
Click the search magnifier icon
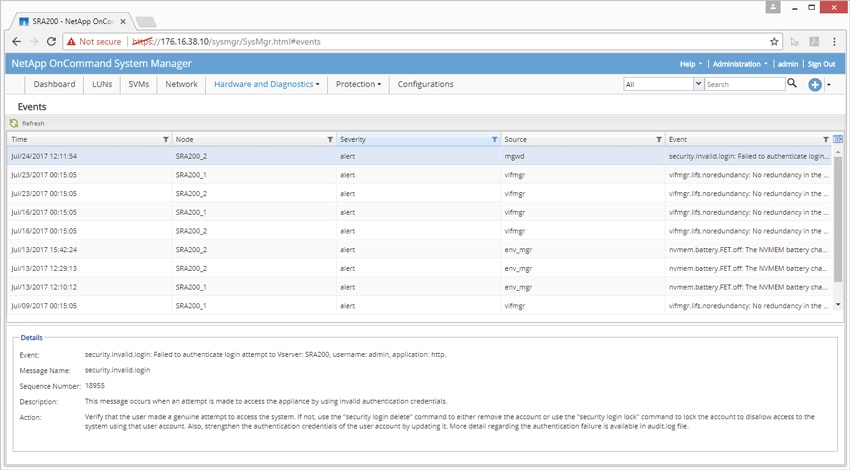[x=792, y=83]
